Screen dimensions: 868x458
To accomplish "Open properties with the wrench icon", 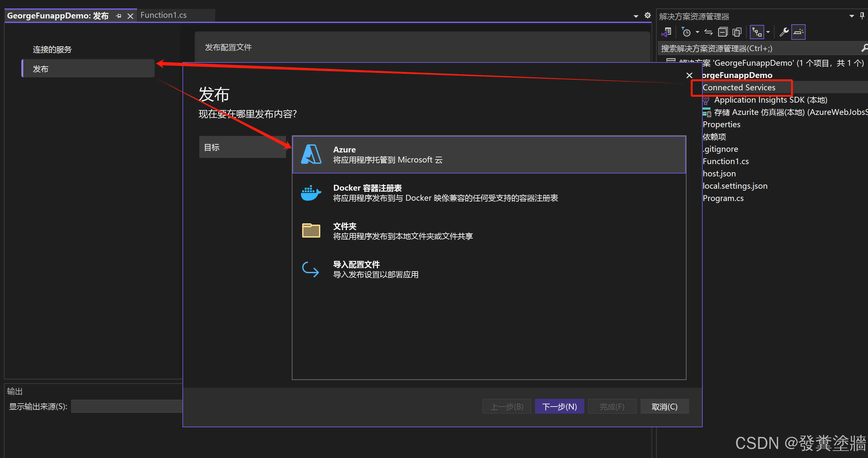I will click(x=784, y=32).
